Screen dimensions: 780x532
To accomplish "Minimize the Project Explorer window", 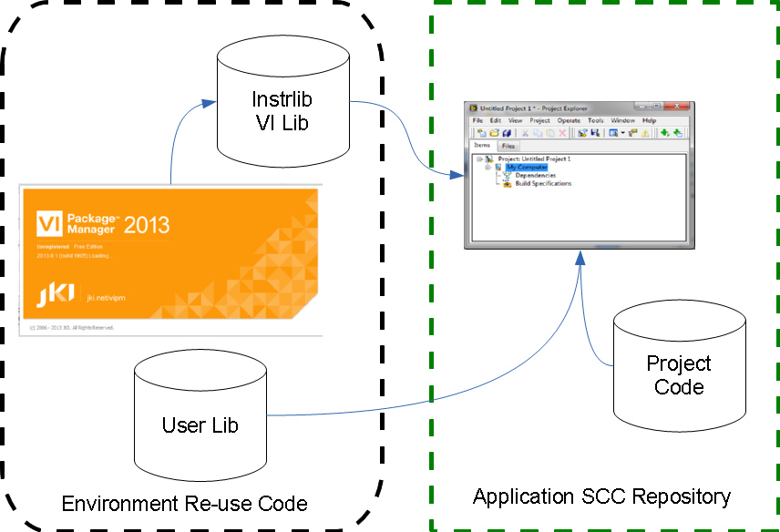I will point(642,106).
